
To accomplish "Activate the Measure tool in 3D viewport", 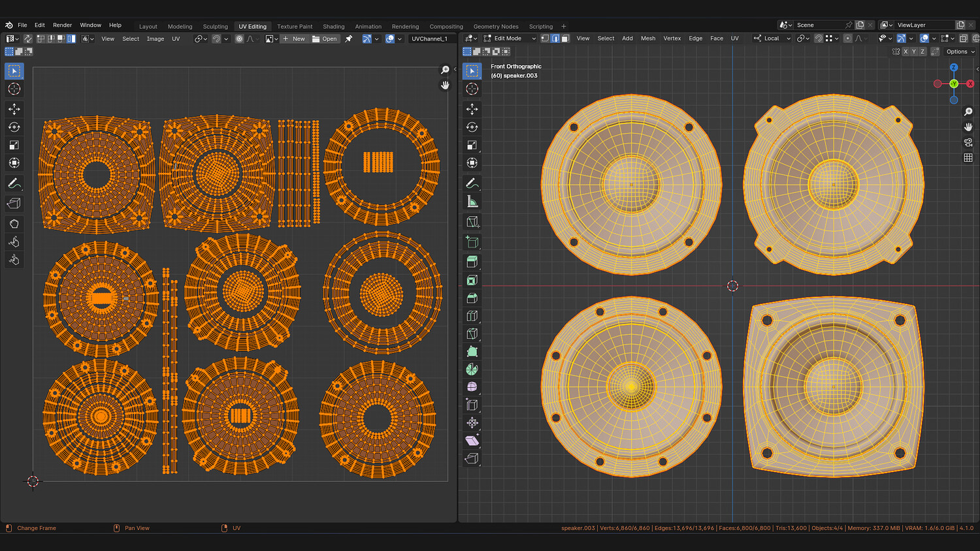I will 472,202.
